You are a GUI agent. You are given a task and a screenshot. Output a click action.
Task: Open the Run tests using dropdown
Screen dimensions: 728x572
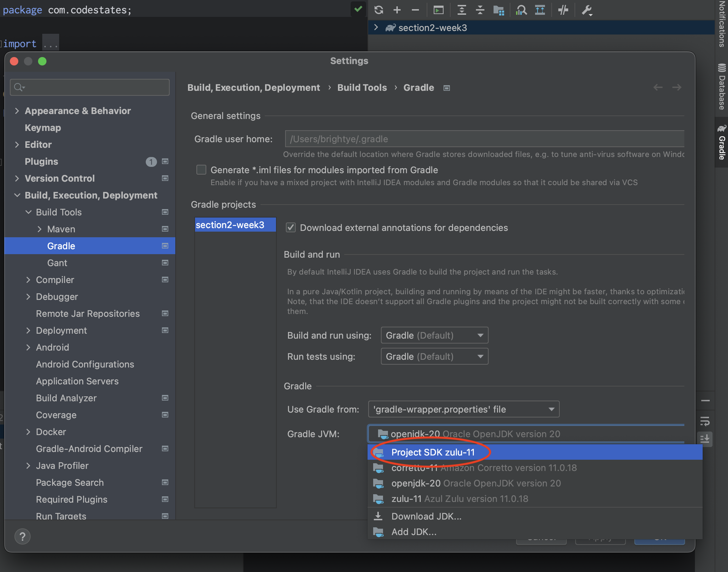click(x=434, y=356)
